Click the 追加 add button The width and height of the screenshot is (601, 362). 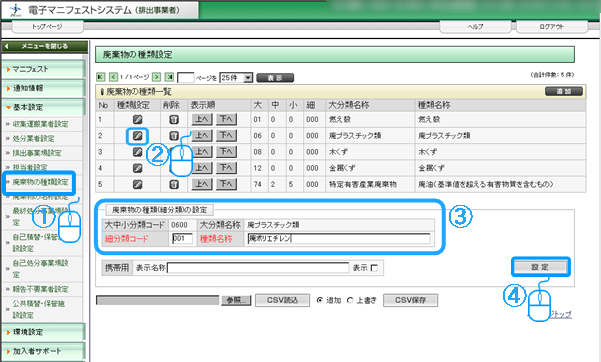click(x=564, y=91)
